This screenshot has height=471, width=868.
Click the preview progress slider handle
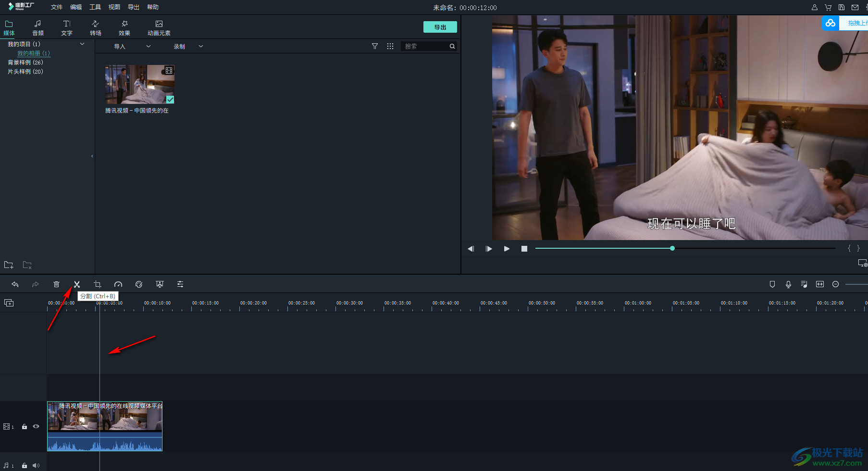tap(672, 248)
